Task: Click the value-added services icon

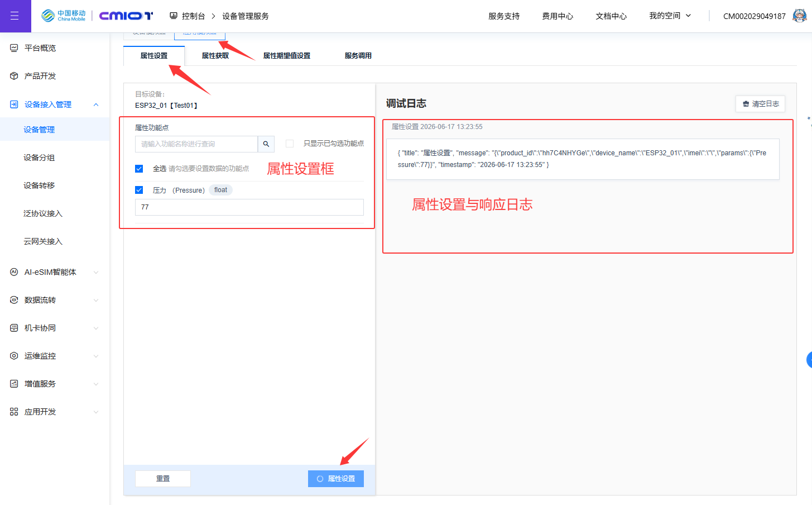Action: pos(14,384)
